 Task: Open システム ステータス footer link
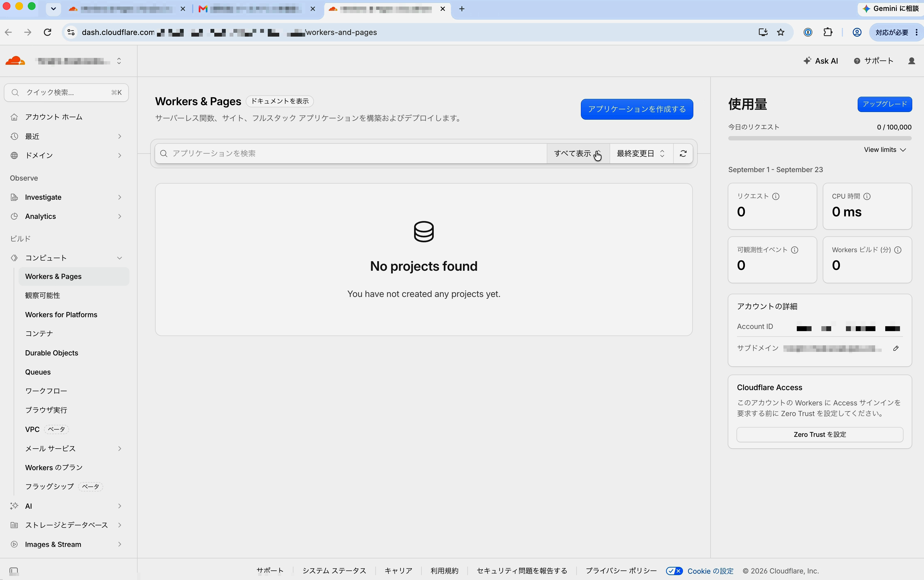tap(334, 571)
